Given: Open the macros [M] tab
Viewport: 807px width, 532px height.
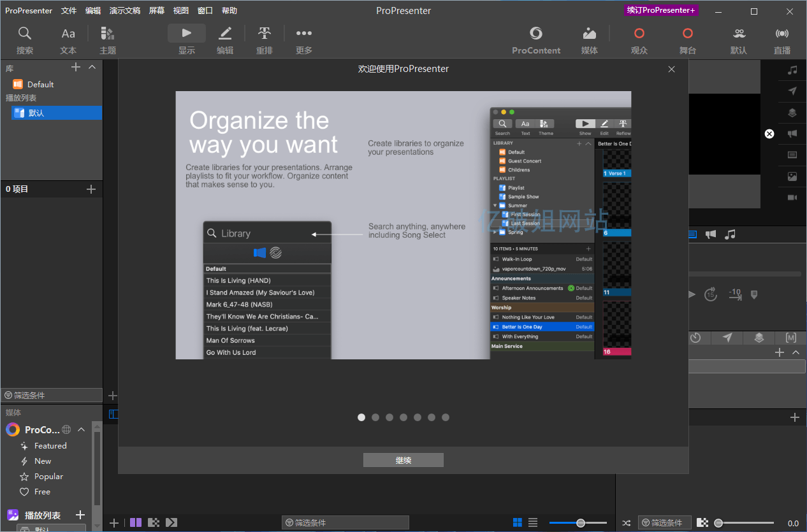Looking at the screenshot, I should [x=791, y=338].
